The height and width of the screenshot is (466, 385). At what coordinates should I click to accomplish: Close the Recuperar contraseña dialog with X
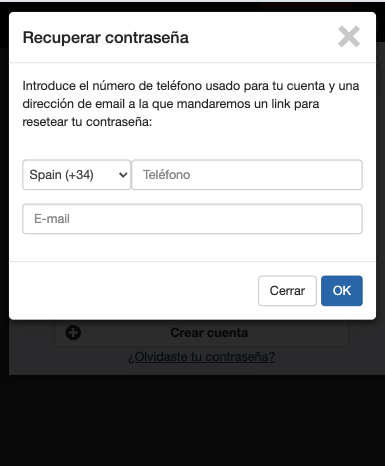coord(349,37)
